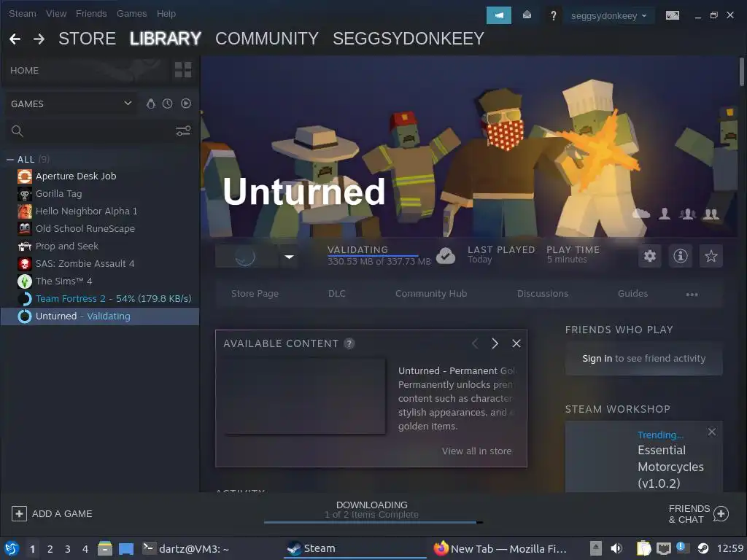This screenshot has width=747, height=560.
Task: Open FRIENDS & CHAT
Action: point(699,514)
